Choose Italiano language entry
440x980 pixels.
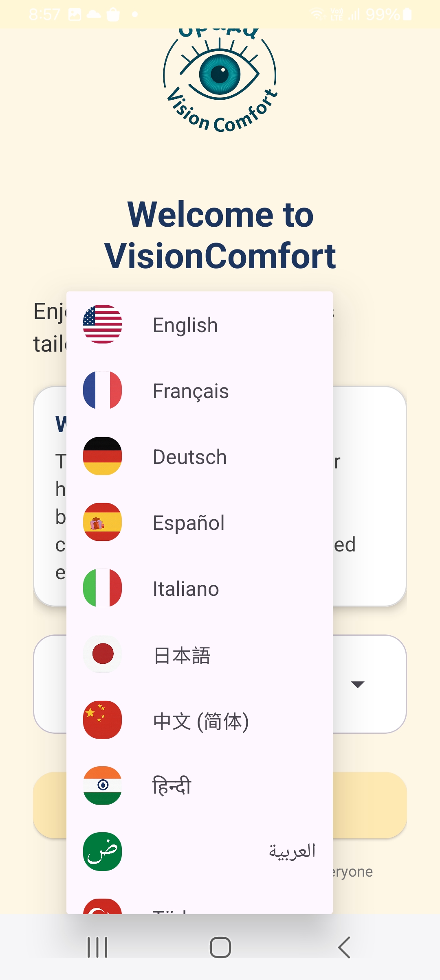(186, 588)
